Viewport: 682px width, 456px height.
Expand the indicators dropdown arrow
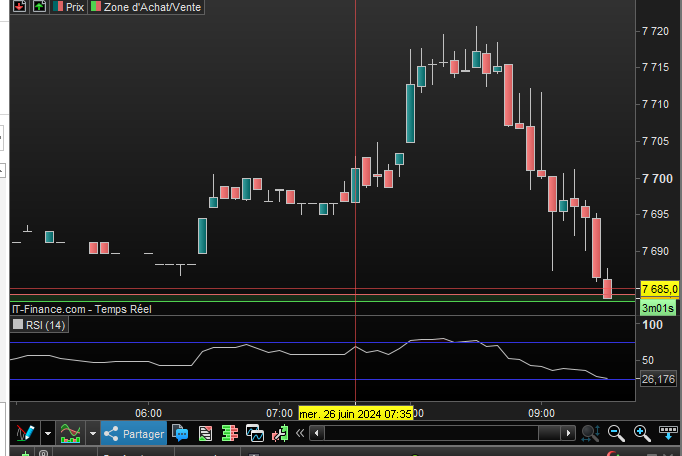[93, 433]
